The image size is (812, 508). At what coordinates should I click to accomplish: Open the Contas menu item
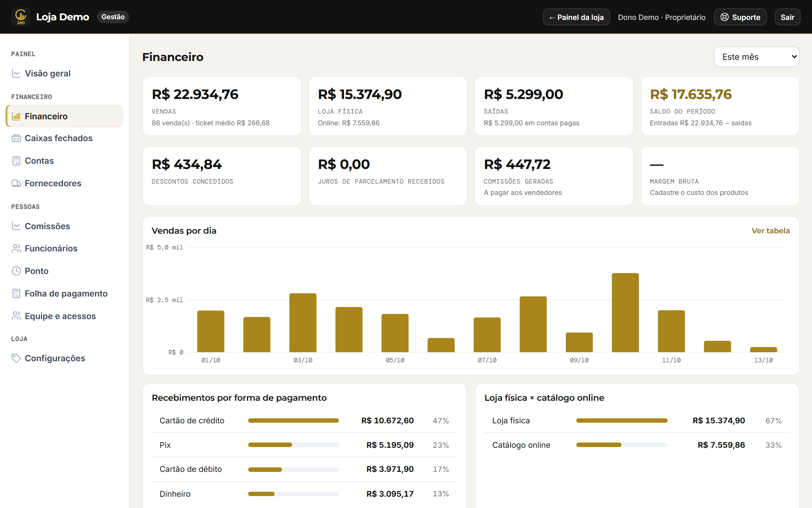(65, 161)
